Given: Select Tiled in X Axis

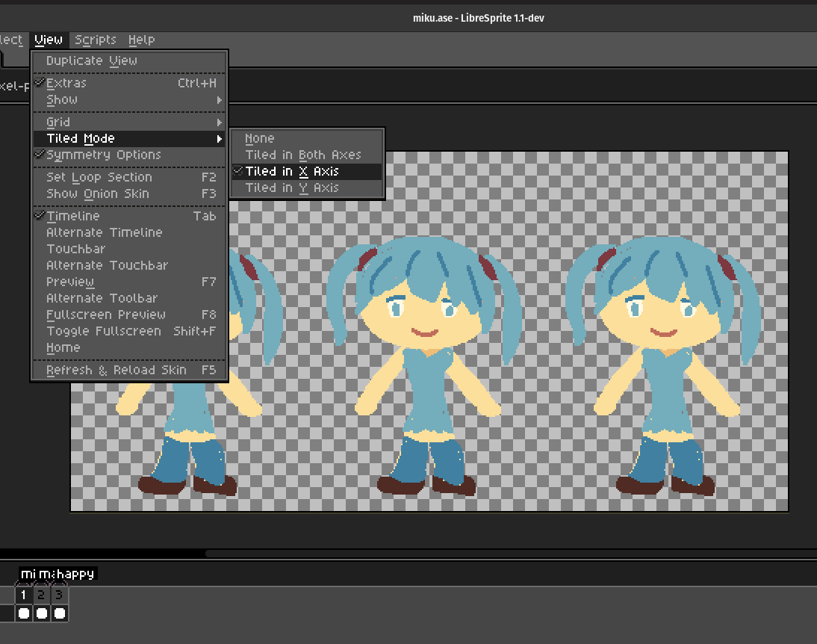Looking at the screenshot, I should tap(307, 172).
